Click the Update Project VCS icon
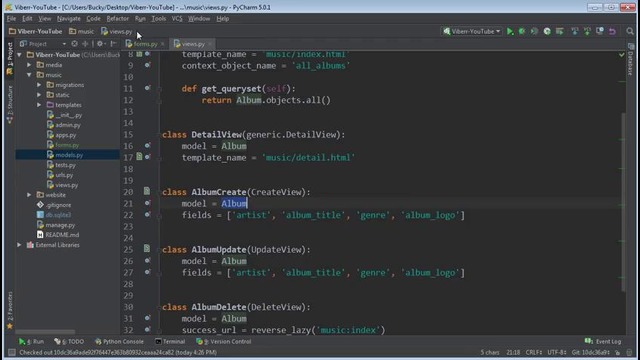This screenshot has height=360, width=640. click(574, 31)
